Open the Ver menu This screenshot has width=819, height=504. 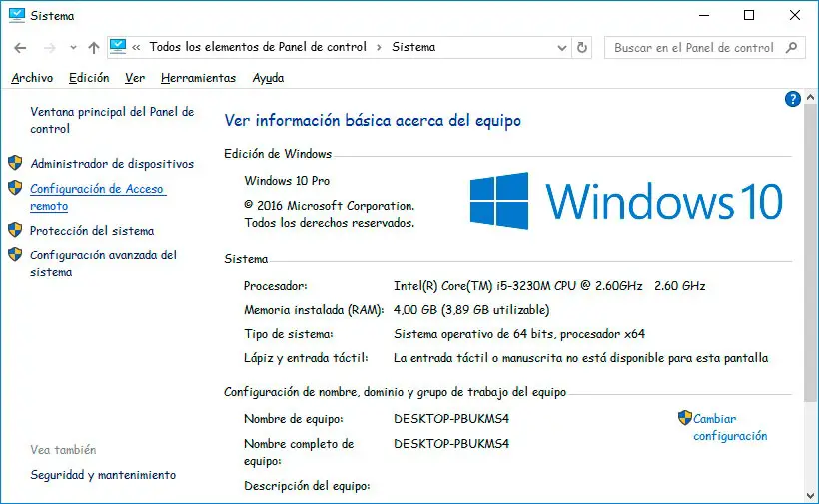click(135, 78)
